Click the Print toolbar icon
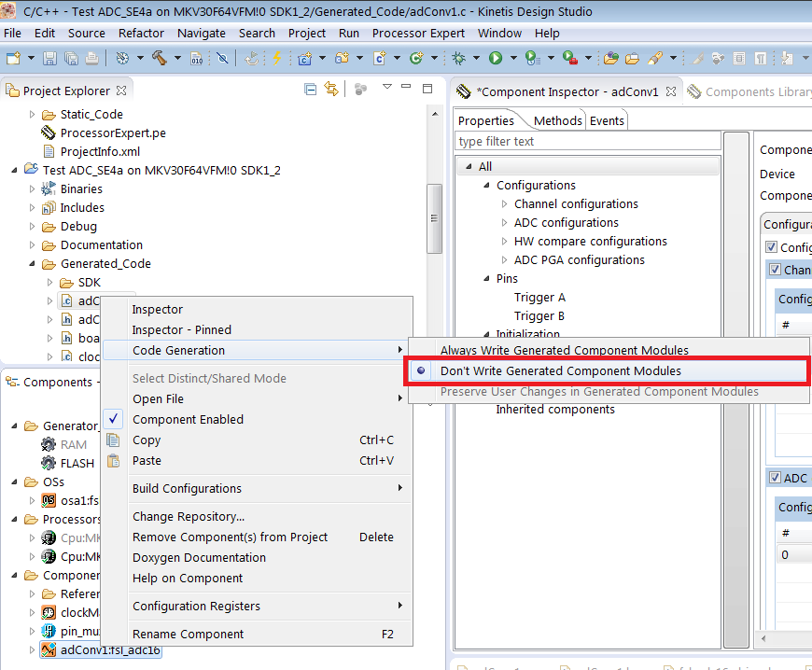This screenshot has width=812, height=670. [x=92, y=58]
